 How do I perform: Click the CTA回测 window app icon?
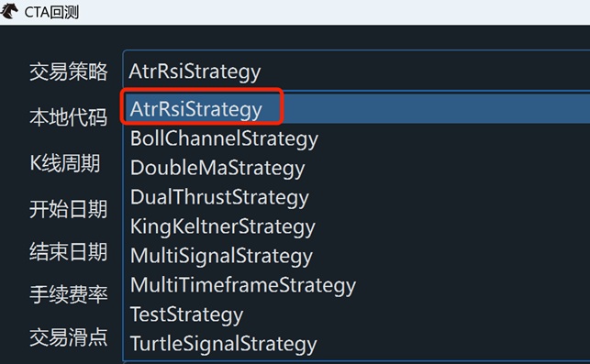(8, 11)
